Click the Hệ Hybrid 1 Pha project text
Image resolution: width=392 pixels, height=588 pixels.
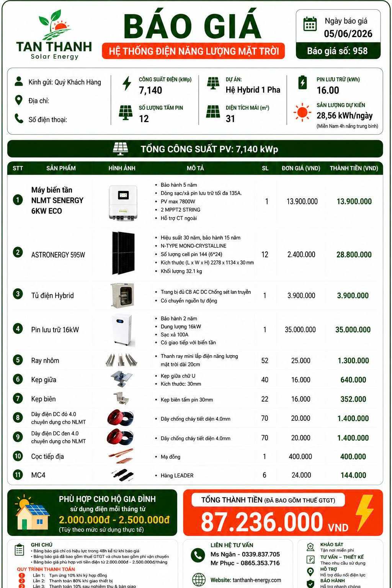253,90
